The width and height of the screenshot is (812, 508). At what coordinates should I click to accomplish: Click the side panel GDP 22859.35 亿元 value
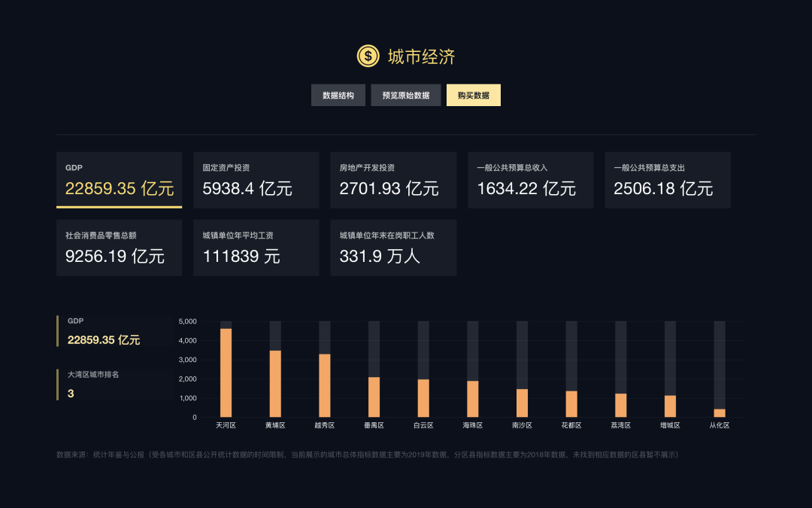tap(104, 340)
